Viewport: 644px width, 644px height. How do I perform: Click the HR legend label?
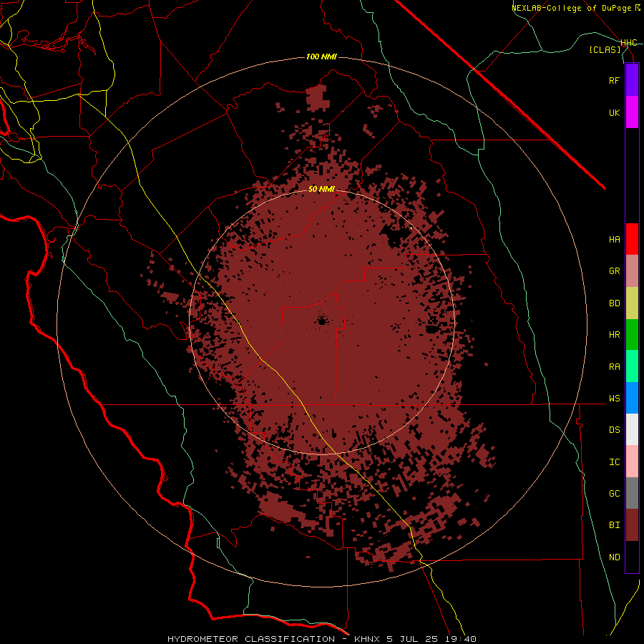(614, 335)
